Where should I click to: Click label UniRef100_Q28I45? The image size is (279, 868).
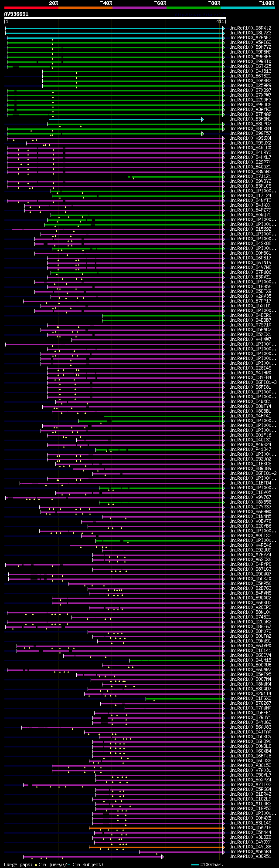pos(250,368)
